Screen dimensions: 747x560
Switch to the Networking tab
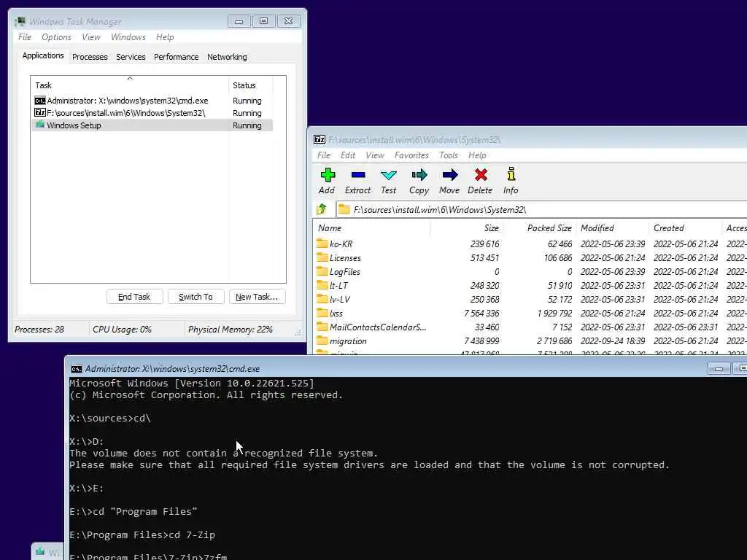click(227, 57)
